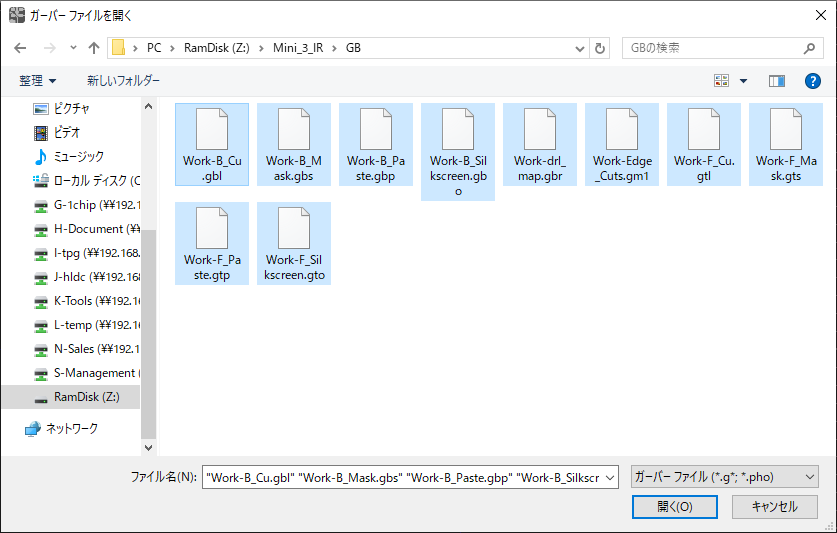Viewport: 837px width, 533px height.
Task: Expand the PC breadcrumb chevron
Action: [x=172, y=48]
